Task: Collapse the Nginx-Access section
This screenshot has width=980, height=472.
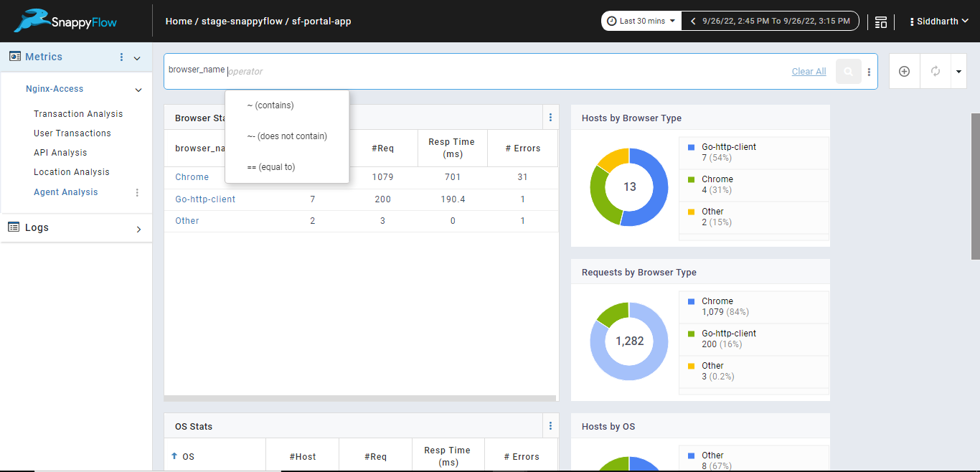Action: pos(138,90)
